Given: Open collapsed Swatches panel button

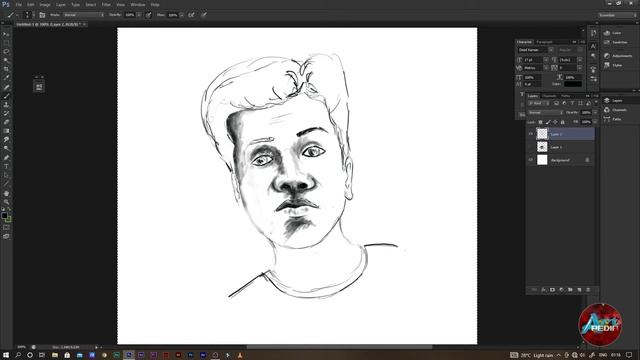Looking at the screenshot, I should tap(616, 42).
